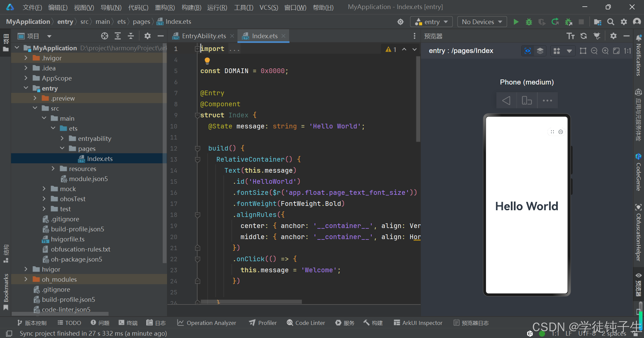Screen dimensions: 644x338
Task: Open editor tabs more options vertical dots
Action: [415, 36]
